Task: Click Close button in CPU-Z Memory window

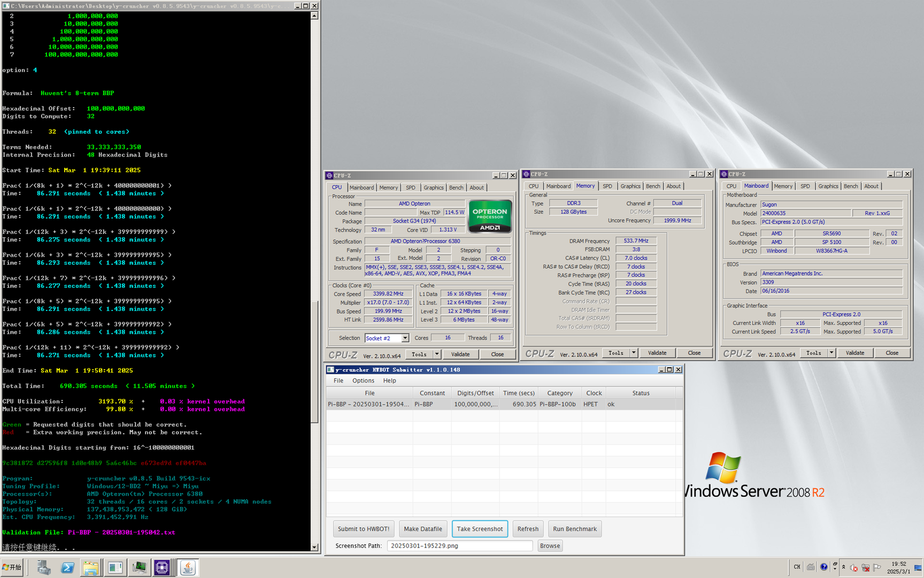Action: 694,353
